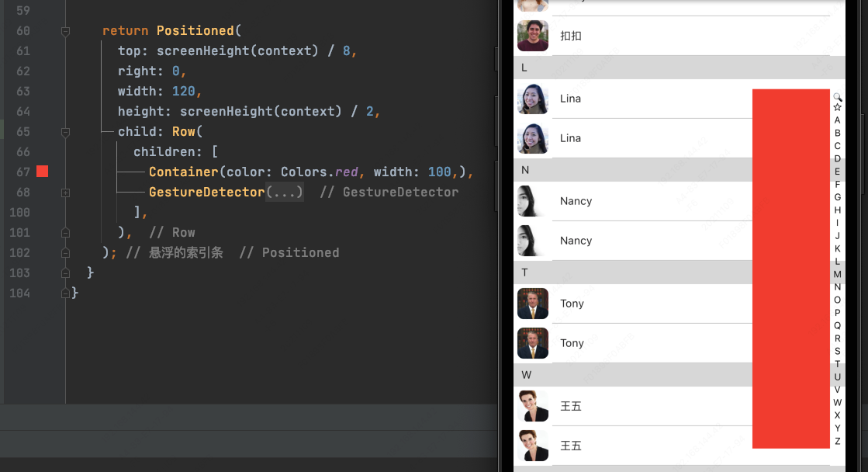Viewport: 868px width, 472px height.
Task: Click the search magnifier icon in index bar
Action: [838, 97]
